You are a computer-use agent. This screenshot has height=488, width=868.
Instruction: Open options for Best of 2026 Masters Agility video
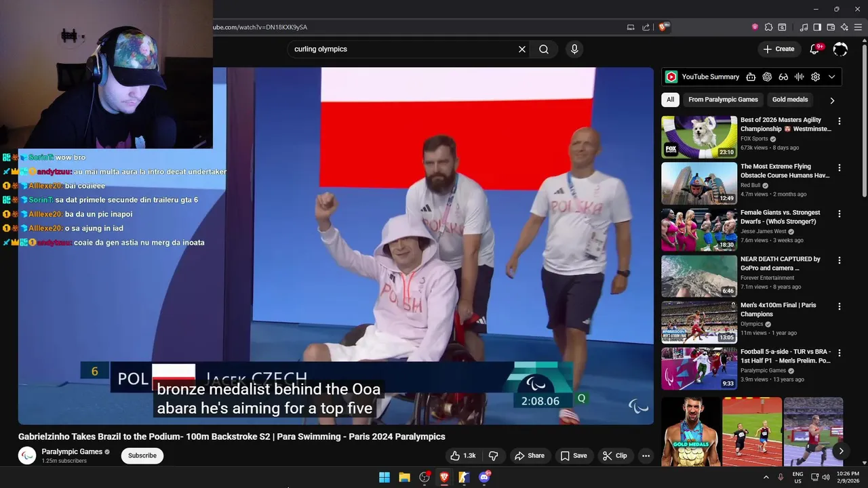840,121
